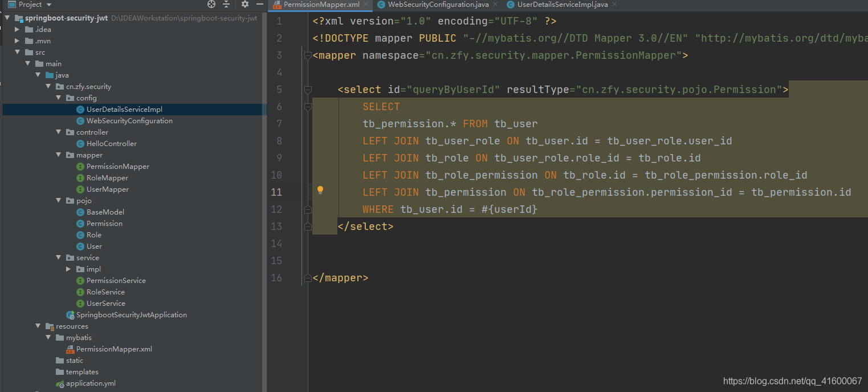
Task: Toggle the fold marker at line 5 select tag
Action: (x=308, y=90)
